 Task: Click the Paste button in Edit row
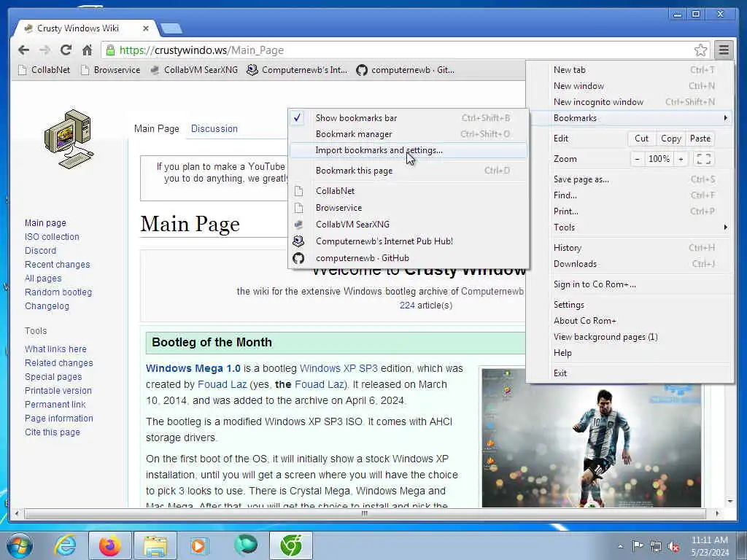tap(700, 138)
